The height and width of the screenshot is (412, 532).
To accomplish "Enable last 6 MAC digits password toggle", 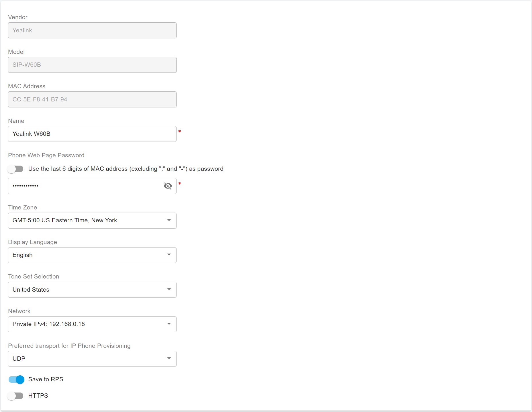I will click(16, 169).
